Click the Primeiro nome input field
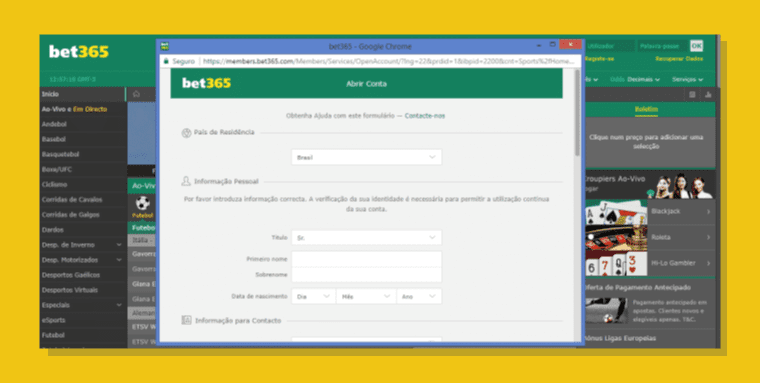This screenshot has height=383, width=760. point(366,259)
